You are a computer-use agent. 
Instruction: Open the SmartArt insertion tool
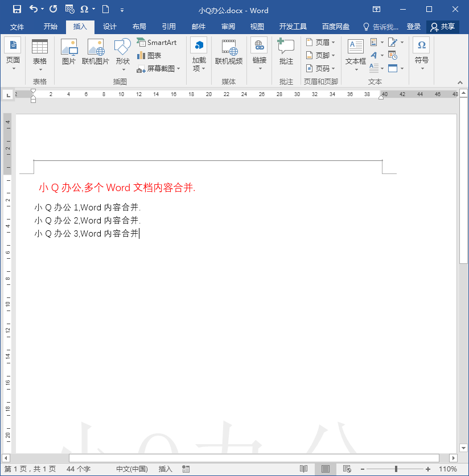158,42
